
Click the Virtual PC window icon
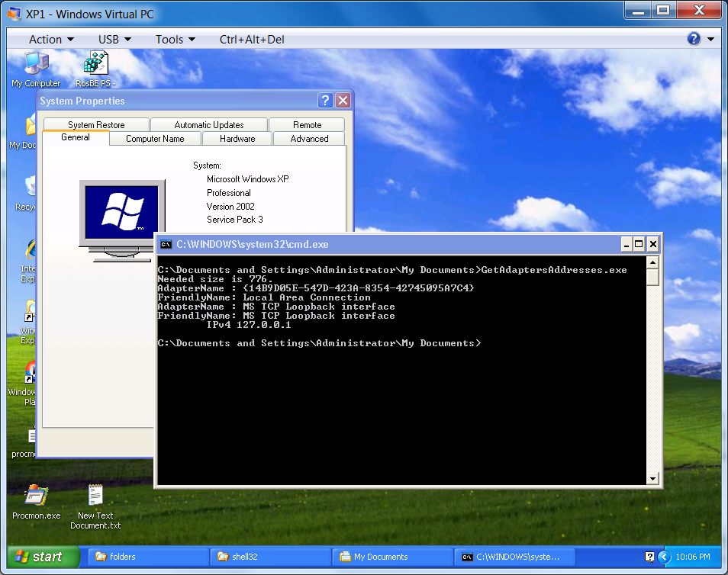tap(14, 14)
